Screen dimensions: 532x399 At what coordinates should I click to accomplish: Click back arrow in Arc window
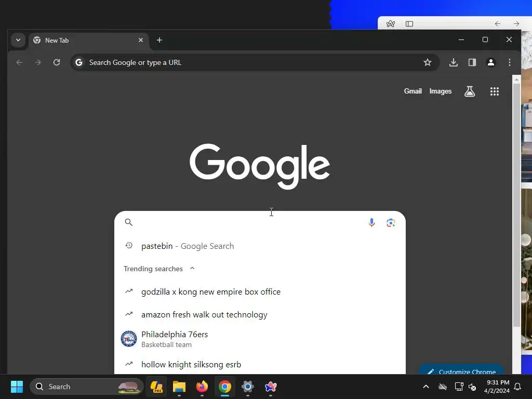(497, 24)
